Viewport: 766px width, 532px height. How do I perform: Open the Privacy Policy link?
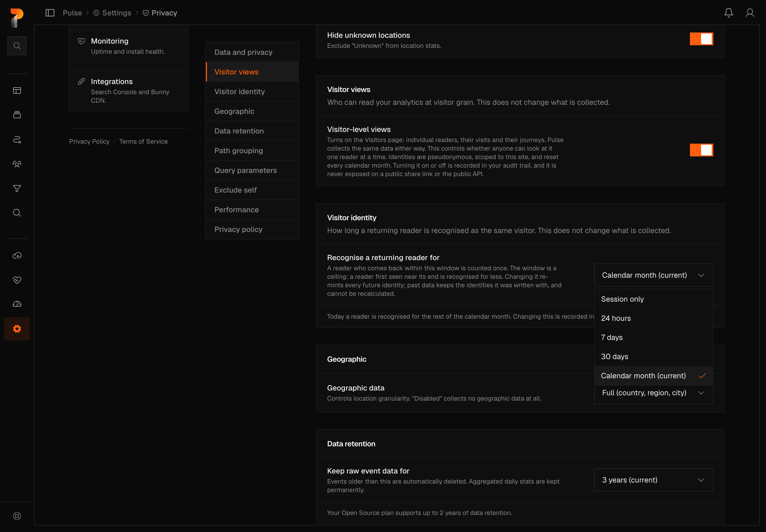click(x=89, y=141)
